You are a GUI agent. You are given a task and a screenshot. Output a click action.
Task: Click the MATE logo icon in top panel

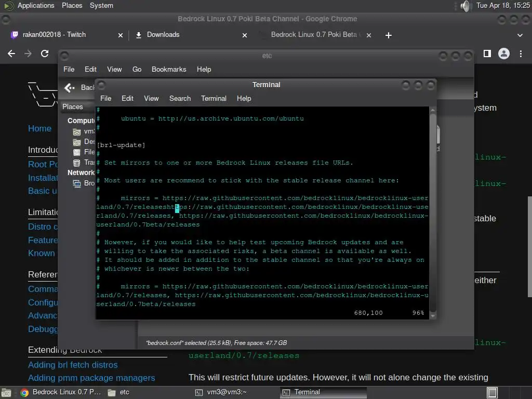pyautogui.click(x=8, y=5)
